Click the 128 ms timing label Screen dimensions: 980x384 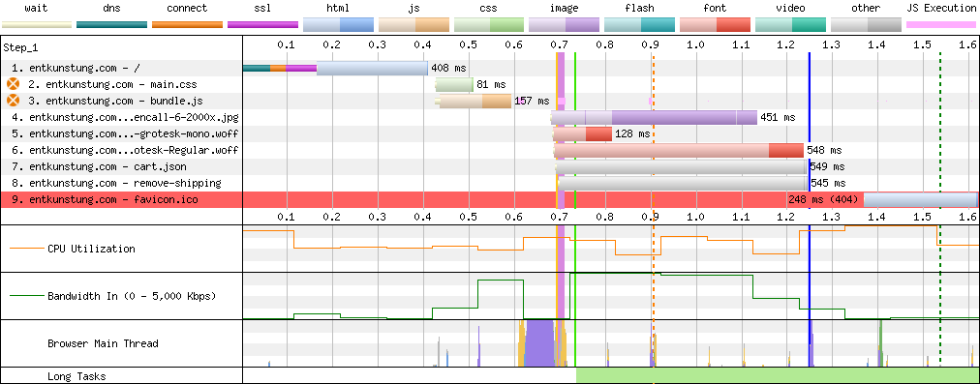point(633,133)
